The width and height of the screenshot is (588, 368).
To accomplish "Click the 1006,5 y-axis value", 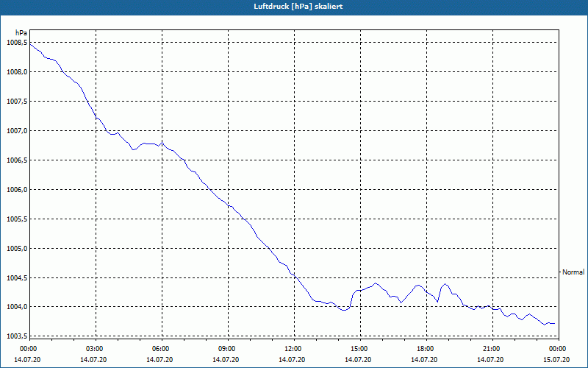I will (17, 160).
